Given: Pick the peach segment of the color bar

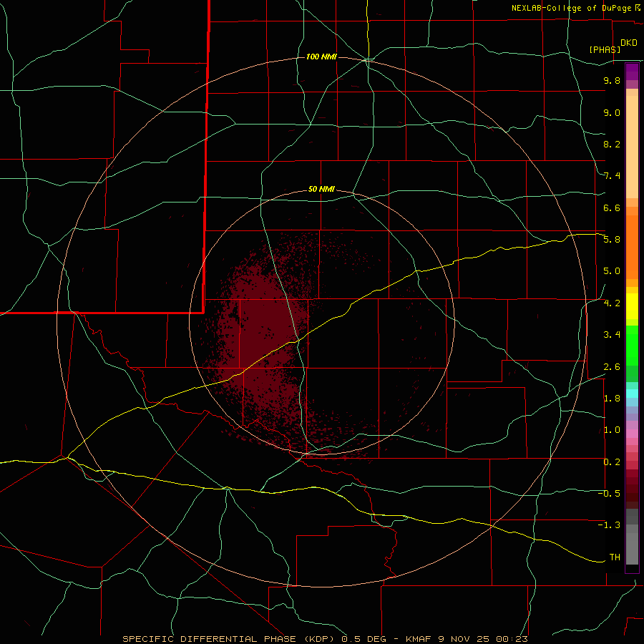Looking at the screenshot, I should coord(632,146).
